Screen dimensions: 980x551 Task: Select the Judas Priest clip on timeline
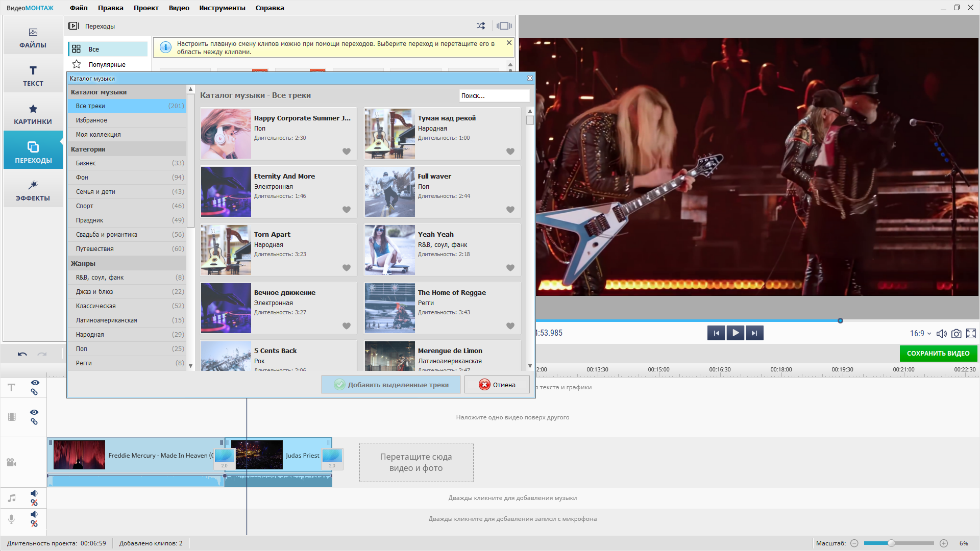point(279,455)
